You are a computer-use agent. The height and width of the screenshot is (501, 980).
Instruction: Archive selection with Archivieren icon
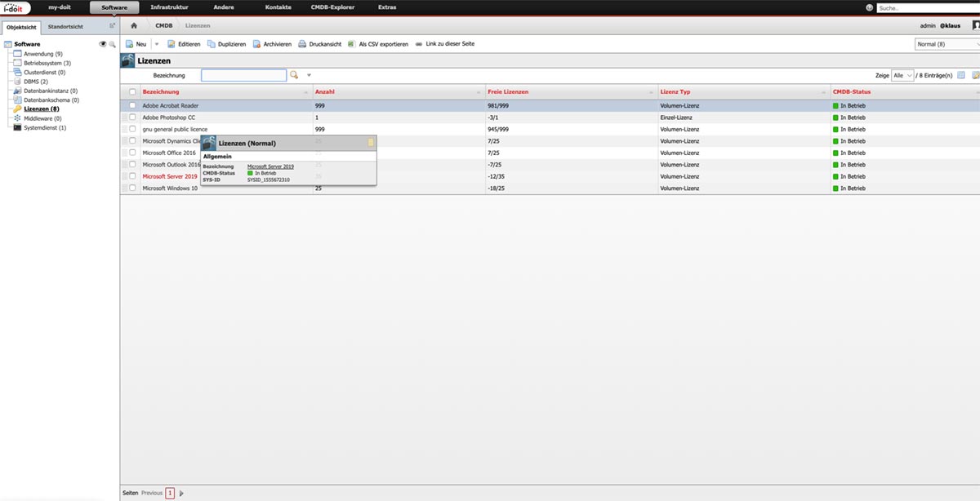click(x=256, y=44)
